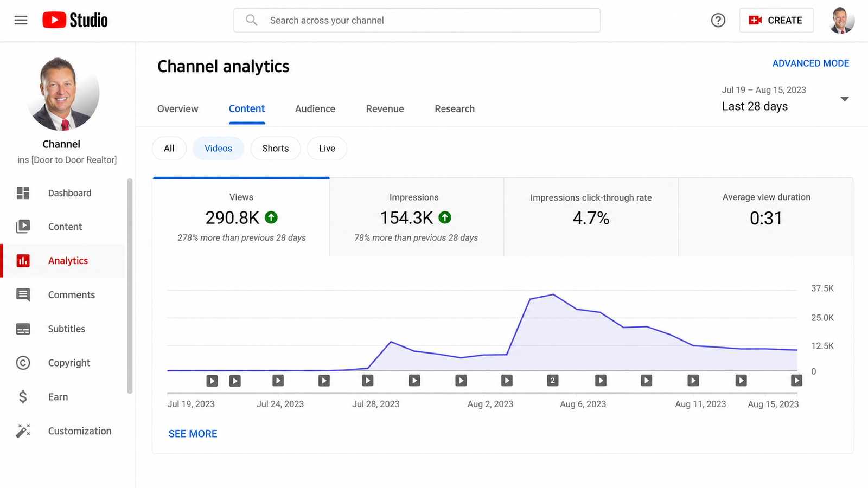Select Impressions click-through rate card
Screen dimensions: 868x488
pos(591,217)
